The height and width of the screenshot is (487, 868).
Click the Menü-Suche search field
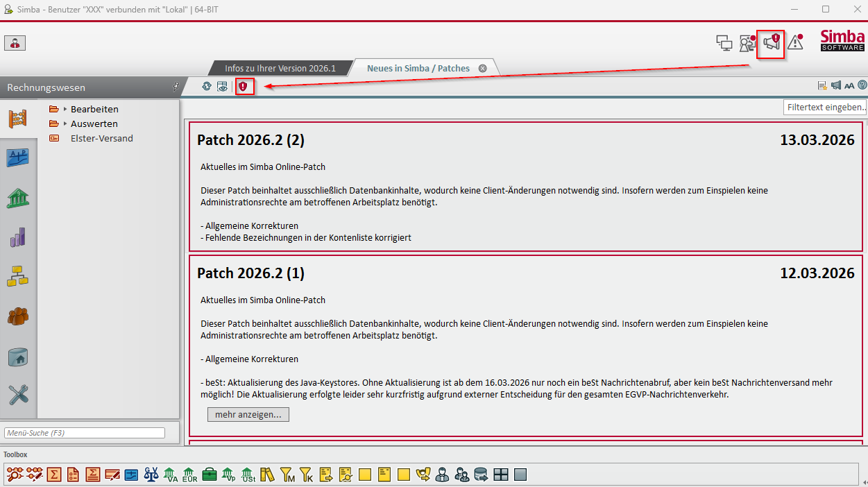coord(85,433)
